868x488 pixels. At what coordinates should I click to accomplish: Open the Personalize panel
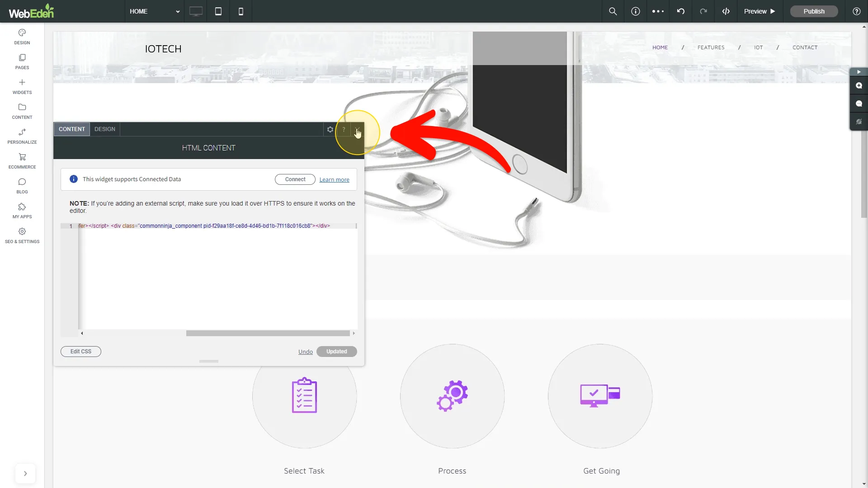pos(22,136)
